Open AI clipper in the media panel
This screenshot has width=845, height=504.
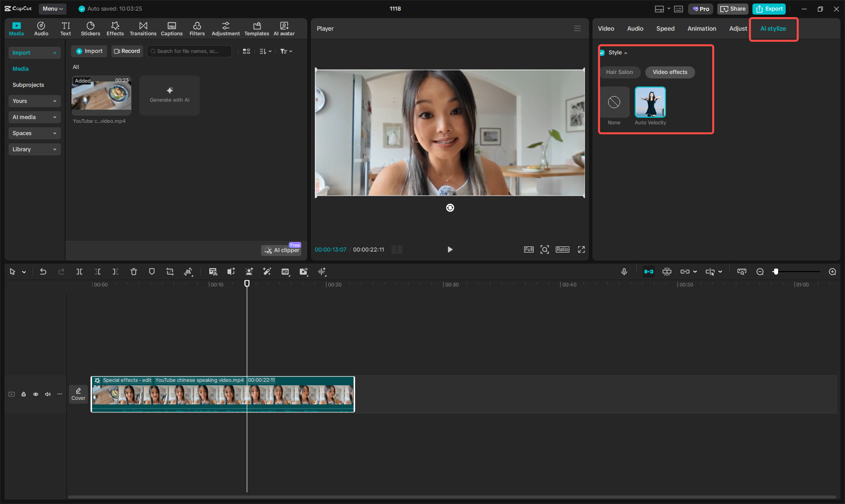point(281,250)
